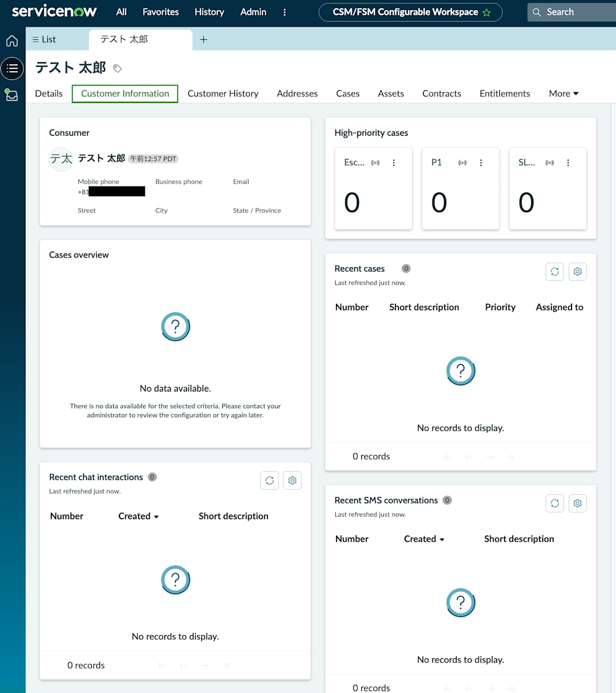Favorite the CSM/FSM Configurable Workspace star
616x693 pixels.
pos(487,12)
